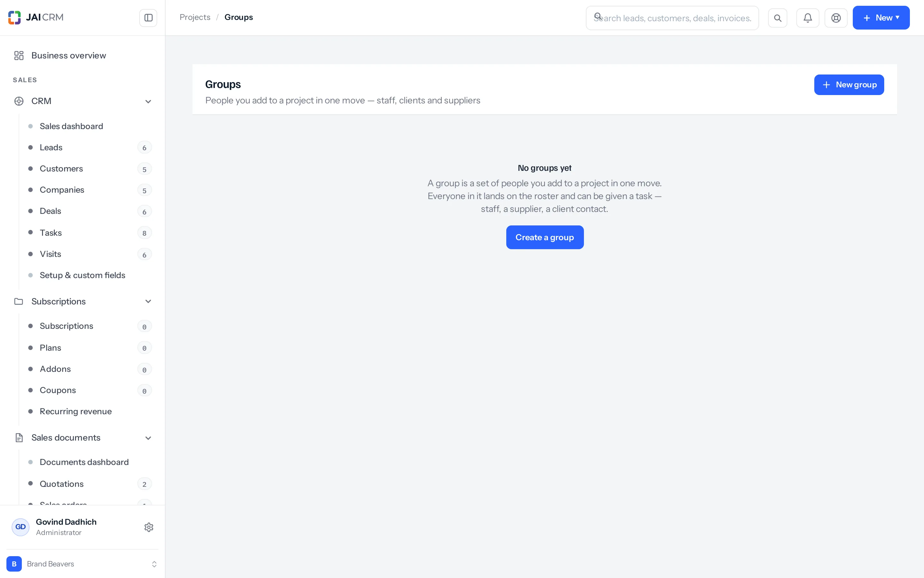Click the Subscriptions folder icon
Viewport: 924px width, 578px height.
(19, 301)
